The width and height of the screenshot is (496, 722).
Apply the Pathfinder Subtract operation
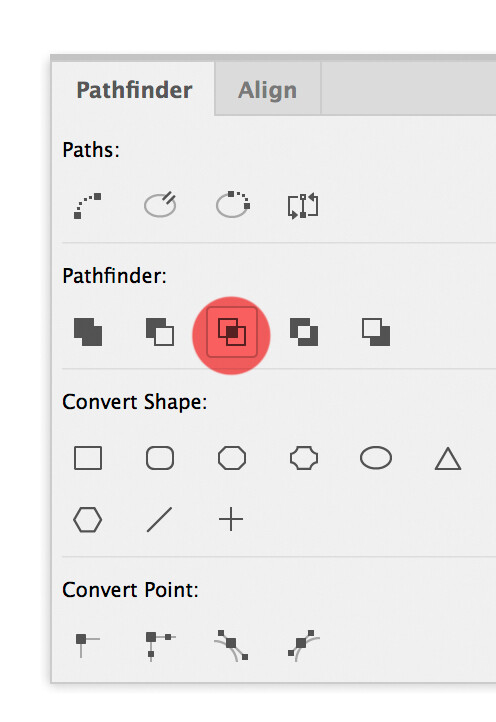[160, 332]
